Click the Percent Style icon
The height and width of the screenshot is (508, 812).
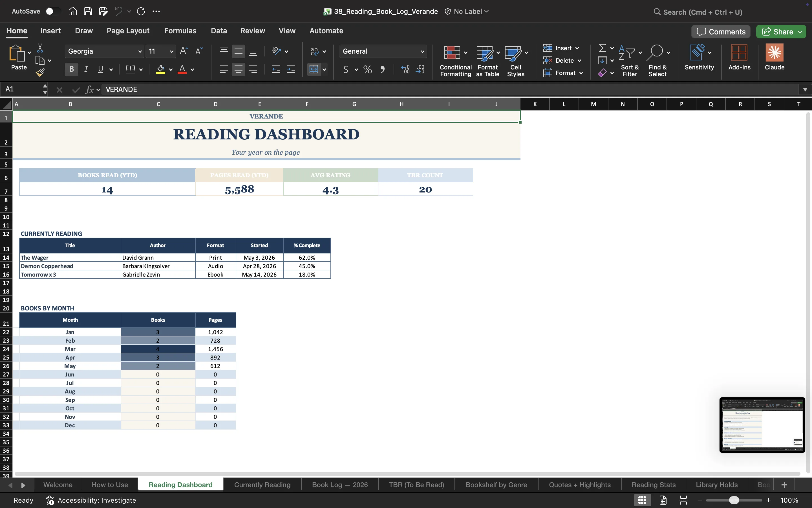(x=368, y=69)
